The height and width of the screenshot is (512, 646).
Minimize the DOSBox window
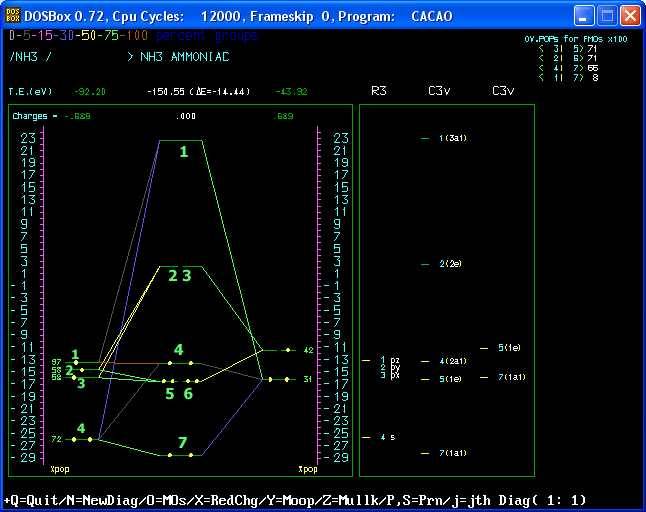pos(583,16)
